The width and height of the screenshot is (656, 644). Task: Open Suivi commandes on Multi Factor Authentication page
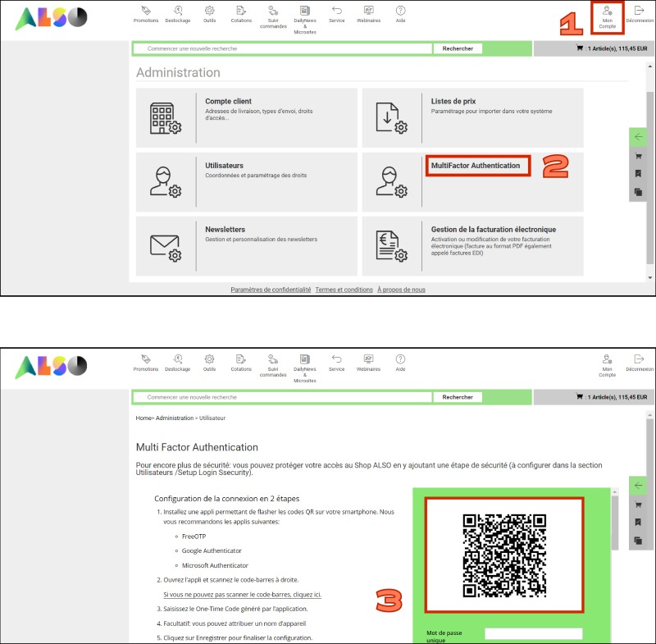[x=273, y=365]
